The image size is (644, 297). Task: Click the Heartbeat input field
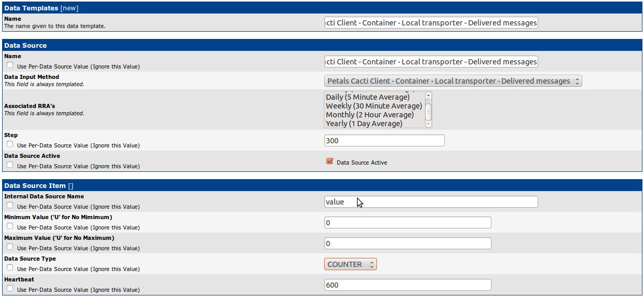pyautogui.click(x=407, y=285)
